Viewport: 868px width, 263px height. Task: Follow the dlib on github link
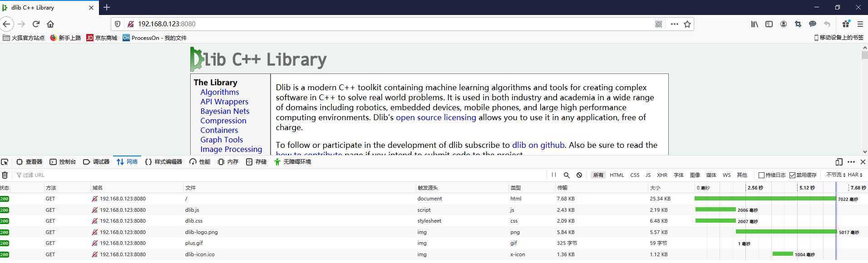[x=538, y=145]
